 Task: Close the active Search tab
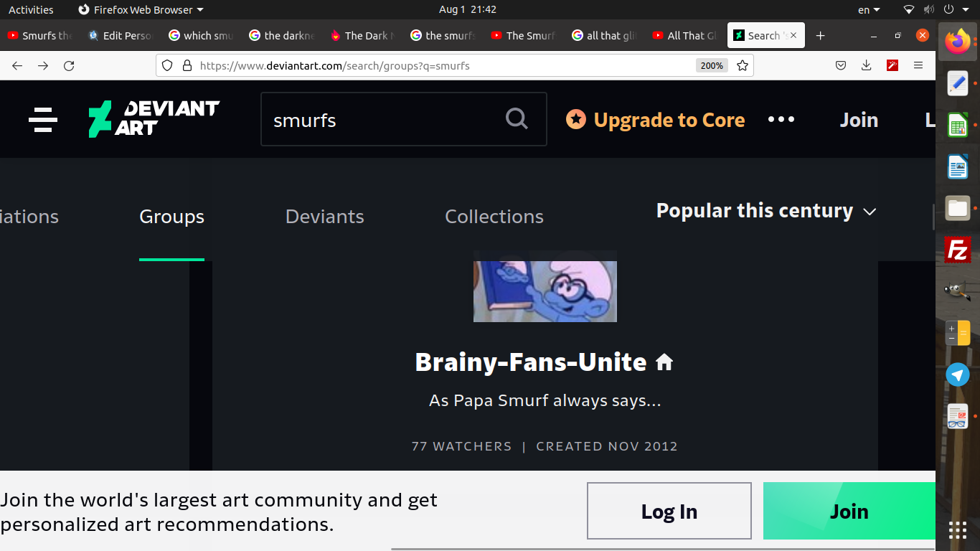point(793,35)
